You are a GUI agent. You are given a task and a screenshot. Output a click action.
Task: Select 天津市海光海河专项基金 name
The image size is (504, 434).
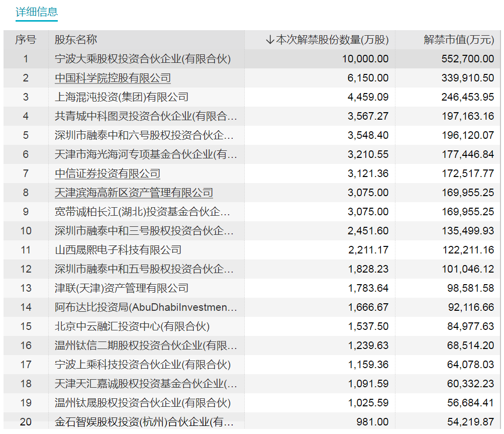[x=146, y=154]
